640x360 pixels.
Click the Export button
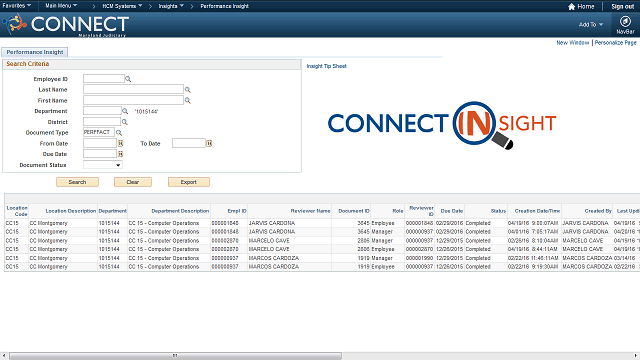click(x=189, y=182)
